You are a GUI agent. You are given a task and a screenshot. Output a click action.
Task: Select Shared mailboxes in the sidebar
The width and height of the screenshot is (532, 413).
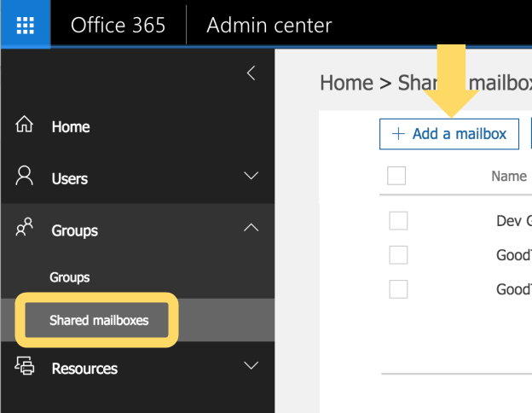99,321
